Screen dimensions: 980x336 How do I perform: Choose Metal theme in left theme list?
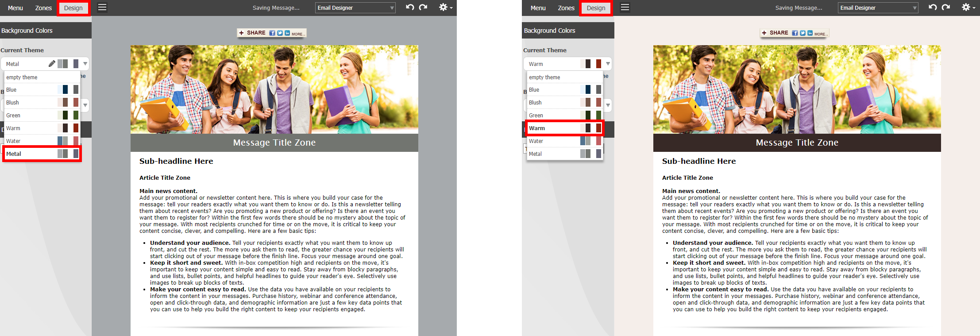click(42, 154)
